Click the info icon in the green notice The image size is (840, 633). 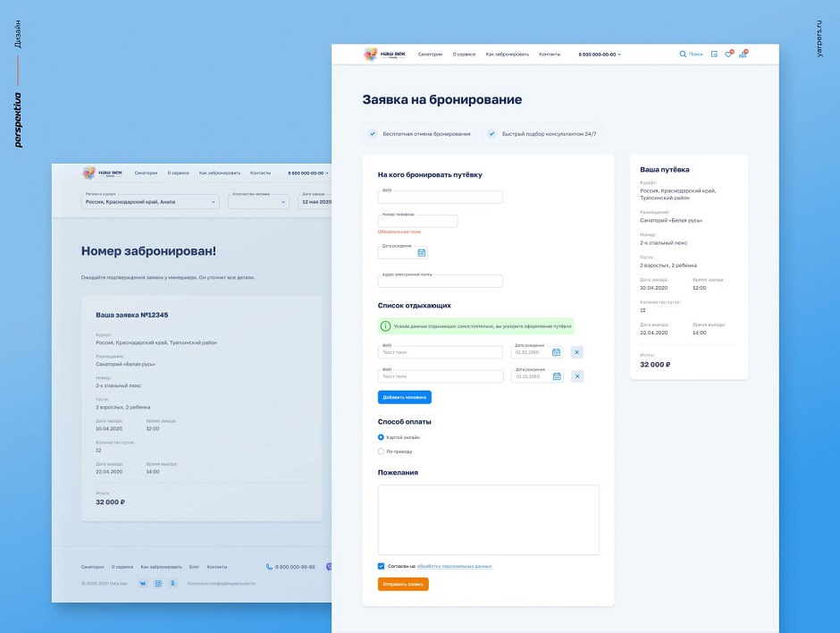(x=385, y=325)
